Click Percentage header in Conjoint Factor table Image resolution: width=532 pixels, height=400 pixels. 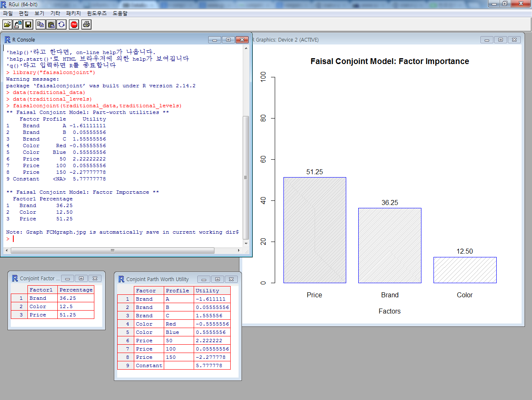pos(76,290)
